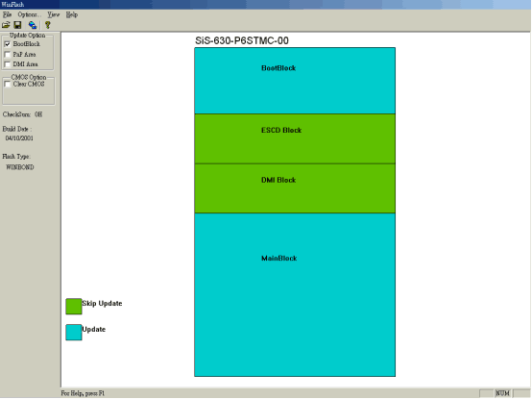
Task: Tick the Clear CMOS checkbox
Action: pos(7,84)
